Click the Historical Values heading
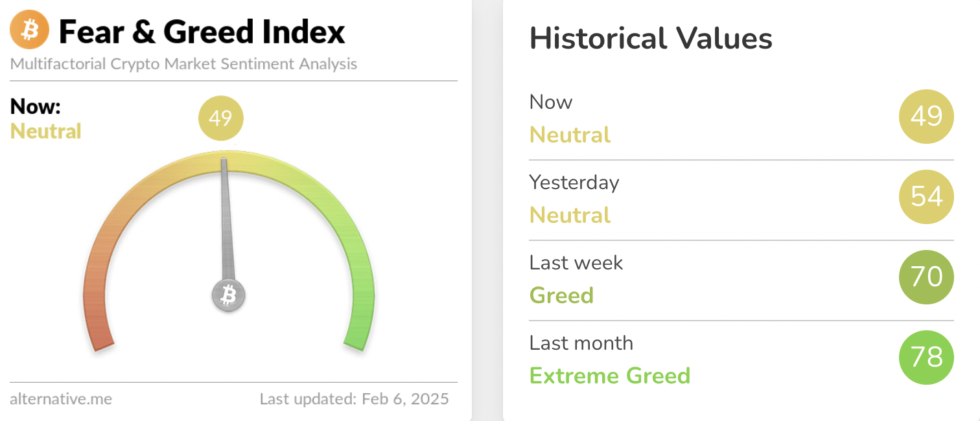Image resolution: width=980 pixels, height=421 pixels. point(651,39)
